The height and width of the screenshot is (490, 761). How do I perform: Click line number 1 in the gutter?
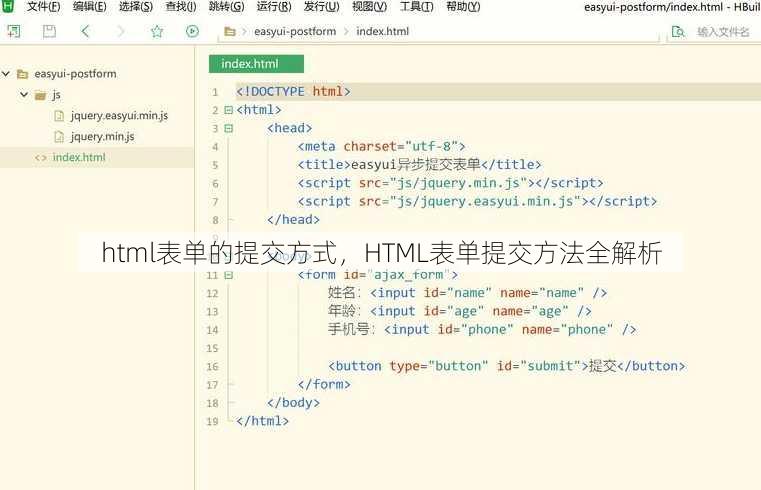pos(215,92)
